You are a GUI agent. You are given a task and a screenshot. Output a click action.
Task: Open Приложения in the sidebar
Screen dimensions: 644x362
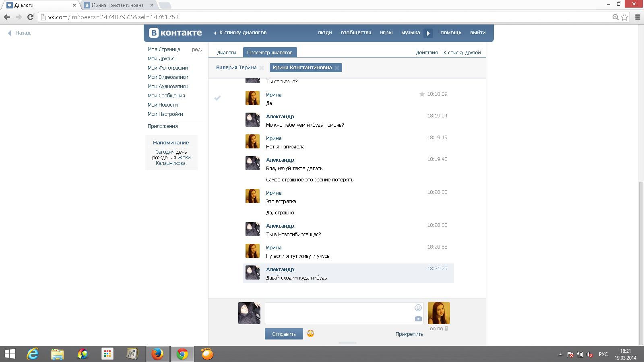(x=163, y=126)
